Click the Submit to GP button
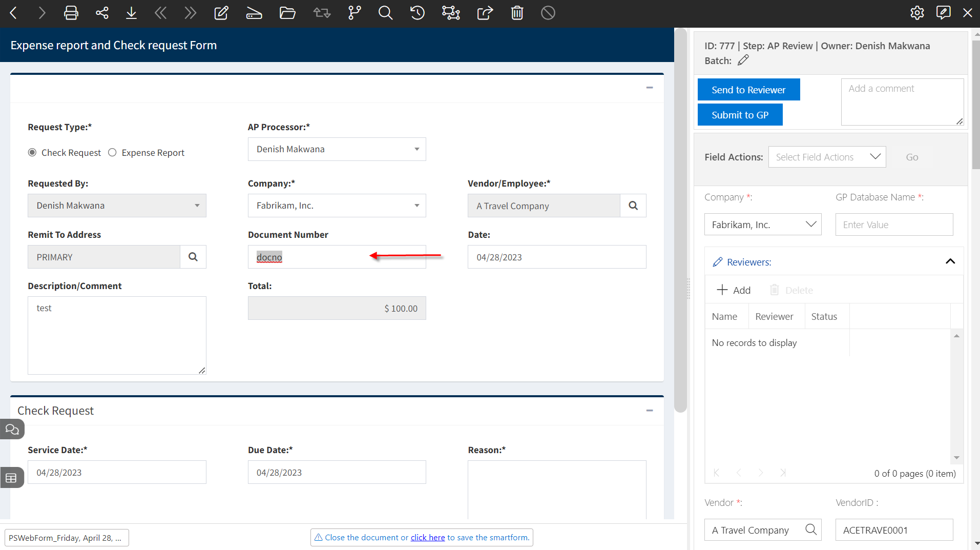This screenshot has height=550, width=980. tap(740, 115)
